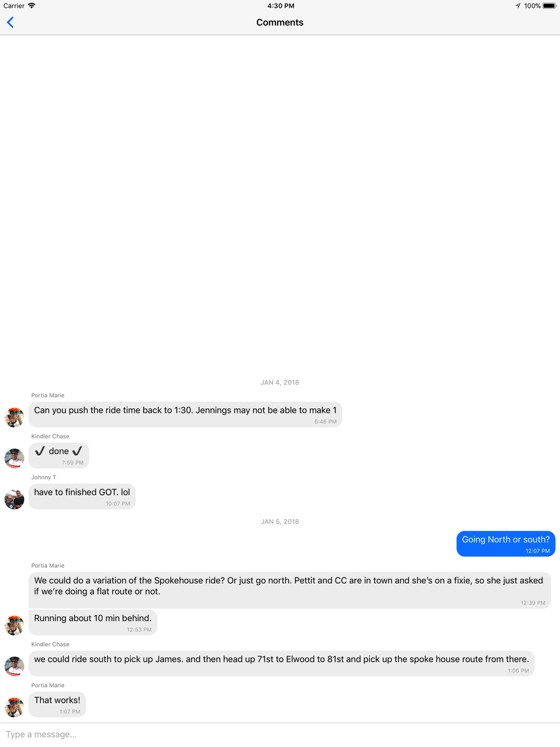Tap Kindler Chase's avatar beside ride south message

pyautogui.click(x=15, y=666)
